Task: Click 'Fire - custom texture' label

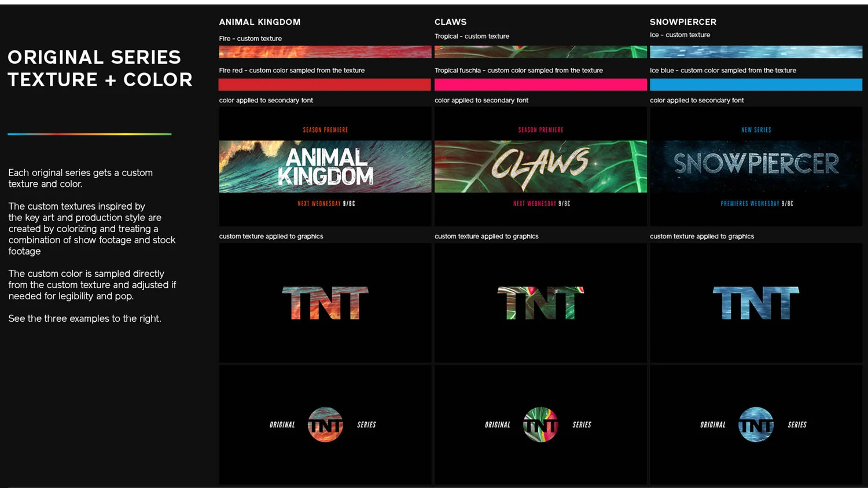Action: 250,39
